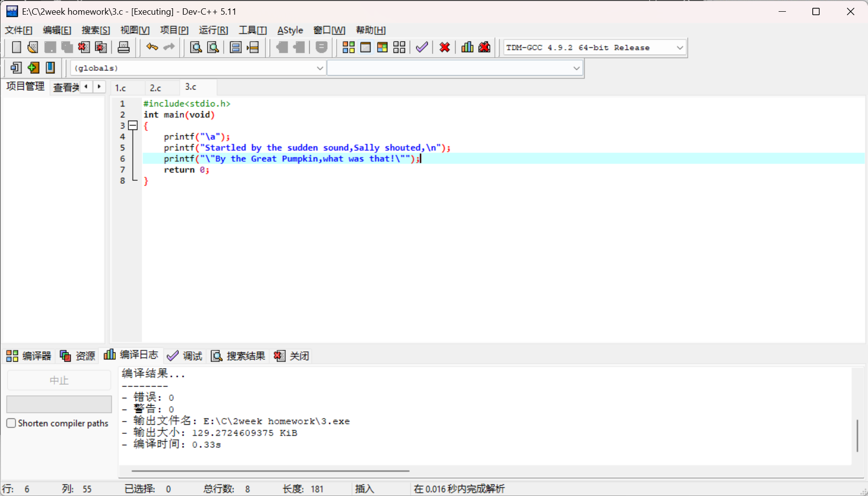Select the 编译日志 bottom tab
The height and width of the screenshot is (496, 868).
pos(131,355)
